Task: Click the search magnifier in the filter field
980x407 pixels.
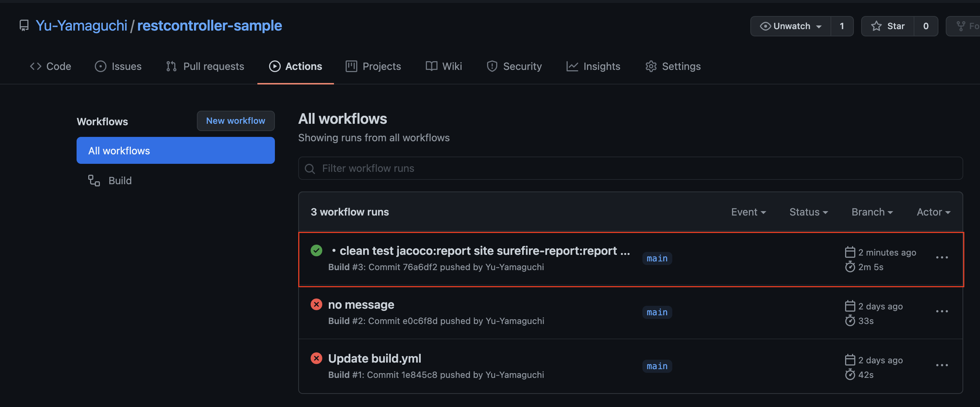Action: pyautogui.click(x=310, y=168)
